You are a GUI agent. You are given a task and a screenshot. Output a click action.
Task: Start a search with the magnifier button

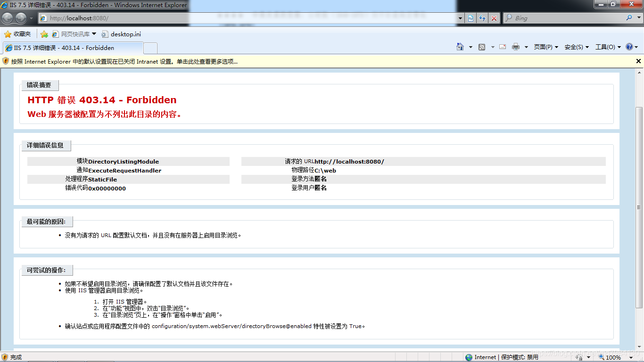[x=629, y=18]
